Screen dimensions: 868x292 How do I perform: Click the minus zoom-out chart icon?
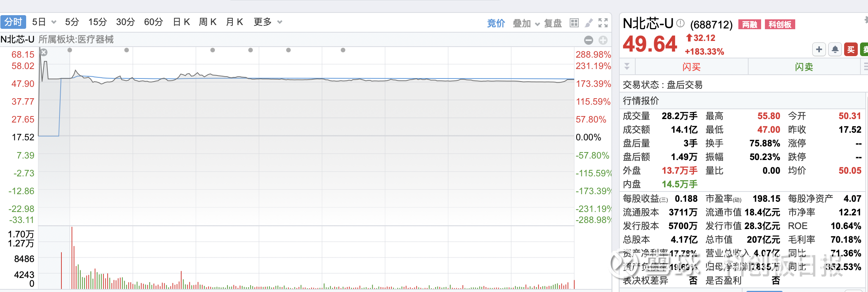click(589, 40)
